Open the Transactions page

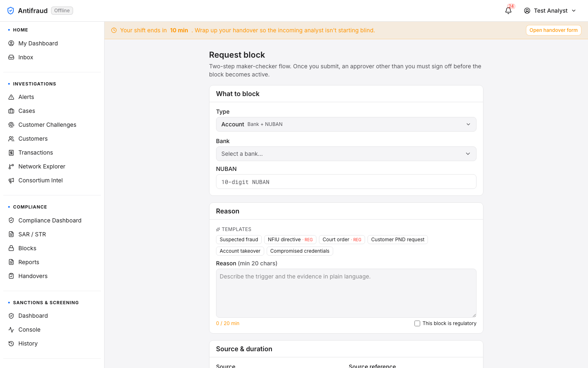(x=52, y=153)
